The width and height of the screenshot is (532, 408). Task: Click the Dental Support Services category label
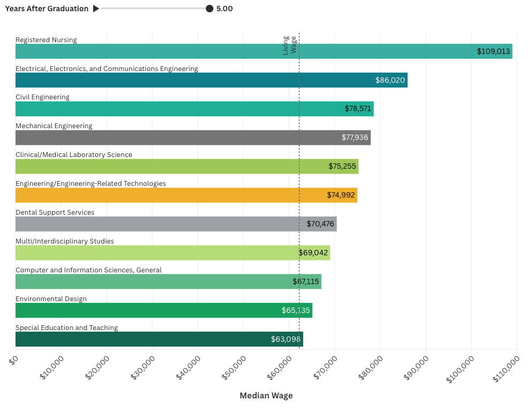(x=55, y=212)
